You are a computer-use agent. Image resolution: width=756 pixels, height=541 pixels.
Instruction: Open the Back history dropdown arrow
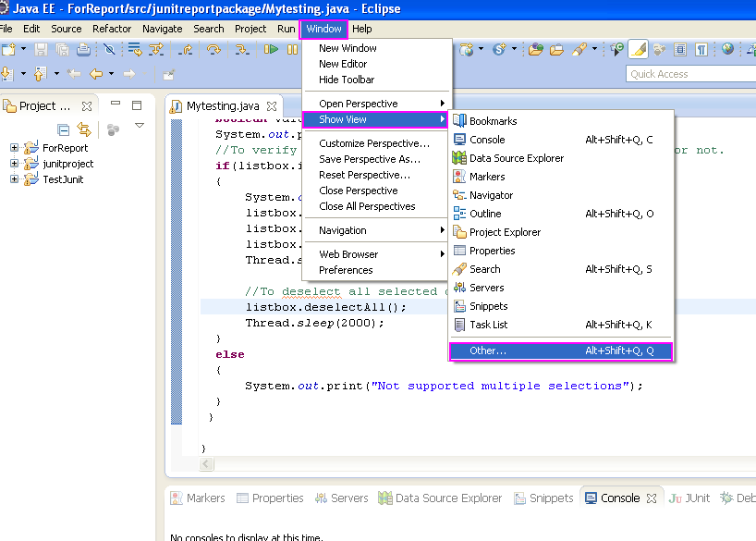pos(112,74)
